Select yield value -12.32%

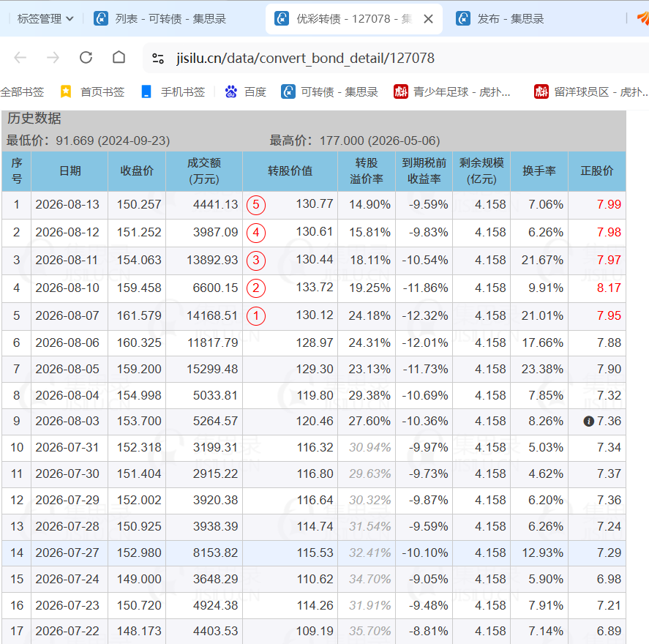(x=425, y=316)
